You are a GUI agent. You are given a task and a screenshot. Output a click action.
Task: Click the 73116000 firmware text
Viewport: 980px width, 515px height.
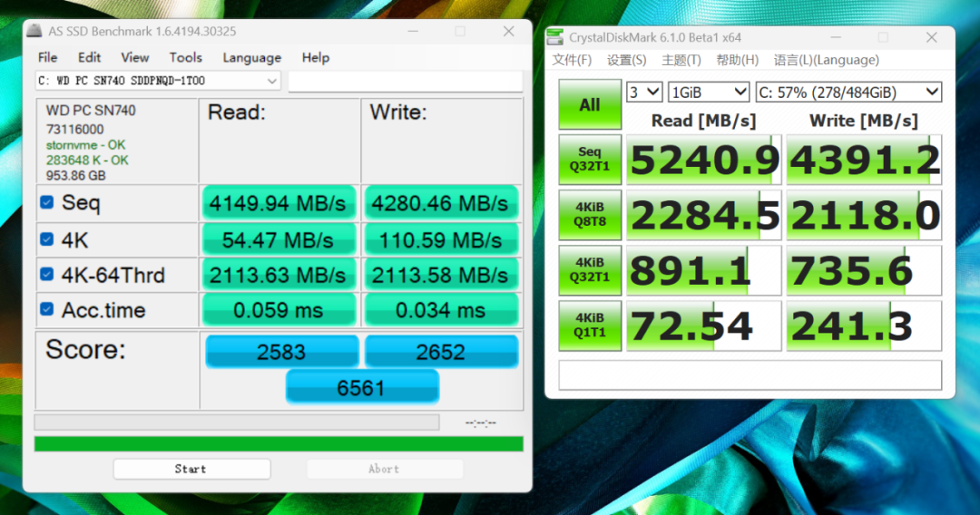click(75, 130)
